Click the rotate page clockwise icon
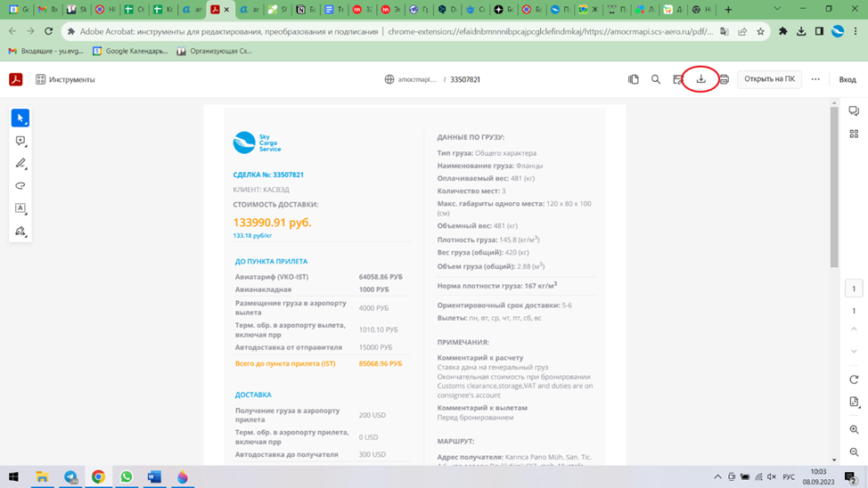This screenshot has width=868, height=488. 854,379
